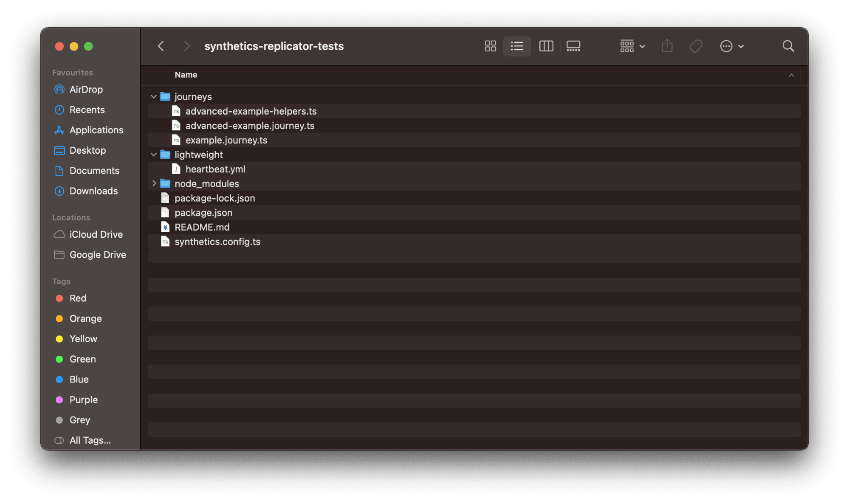The height and width of the screenshot is (504, 849).
Task: Open Downloads in the sidebar
Action: (x=93, y=191)
